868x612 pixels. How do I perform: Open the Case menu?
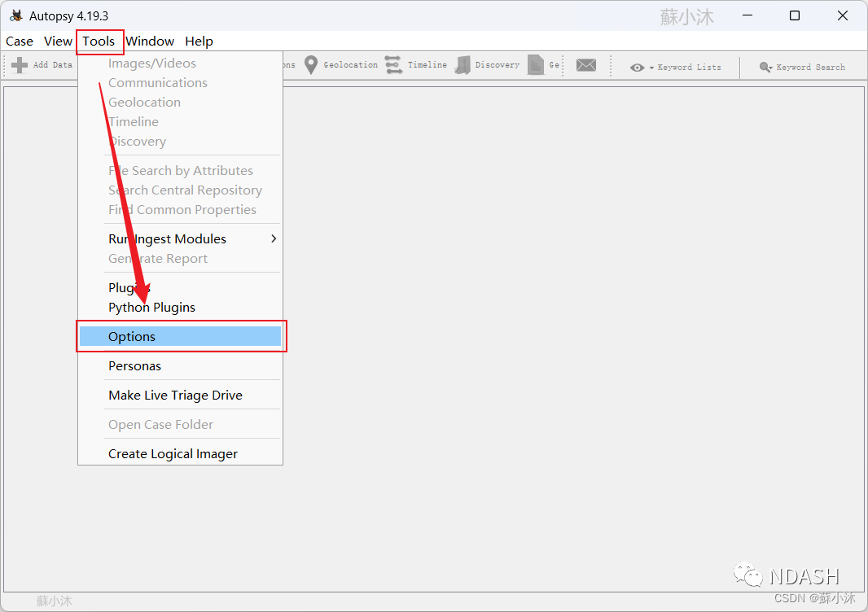point(20,42)
